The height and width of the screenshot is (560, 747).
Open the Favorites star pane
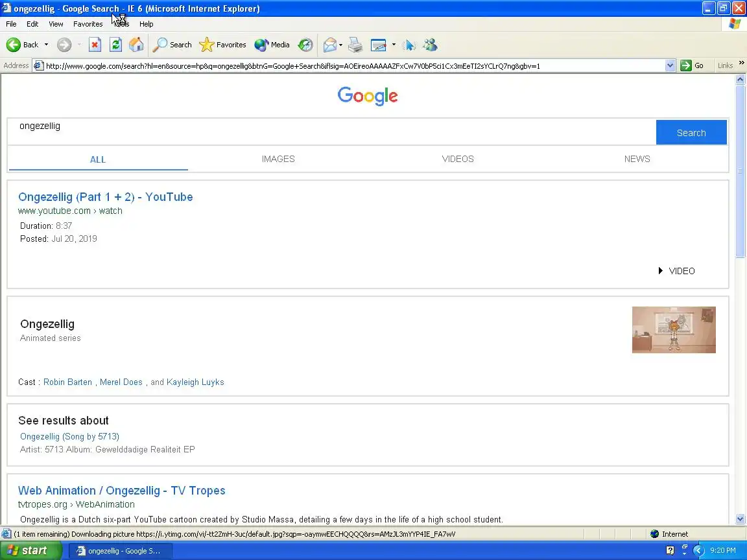(x=222, y=45)
